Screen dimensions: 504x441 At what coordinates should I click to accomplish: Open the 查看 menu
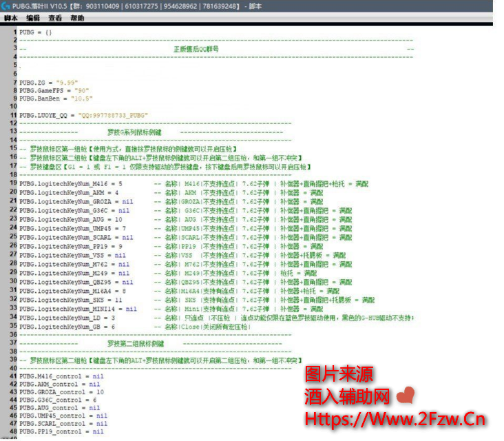pos(55,18)
